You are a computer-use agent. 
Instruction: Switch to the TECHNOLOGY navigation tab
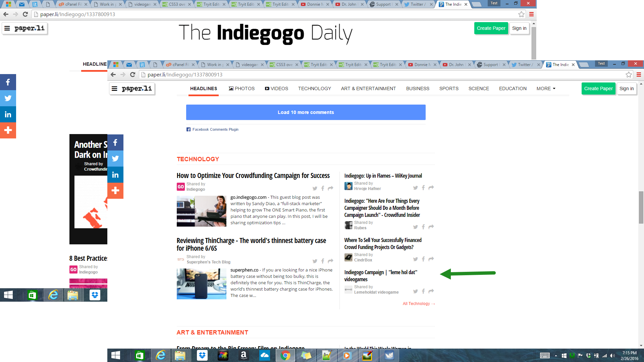point(314,88)
